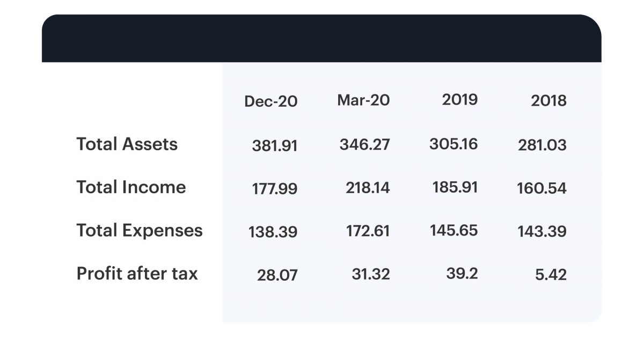Click the Dec-20 Total Assets value 381.91
Screen dimensions: 644x337
point(274,145)
